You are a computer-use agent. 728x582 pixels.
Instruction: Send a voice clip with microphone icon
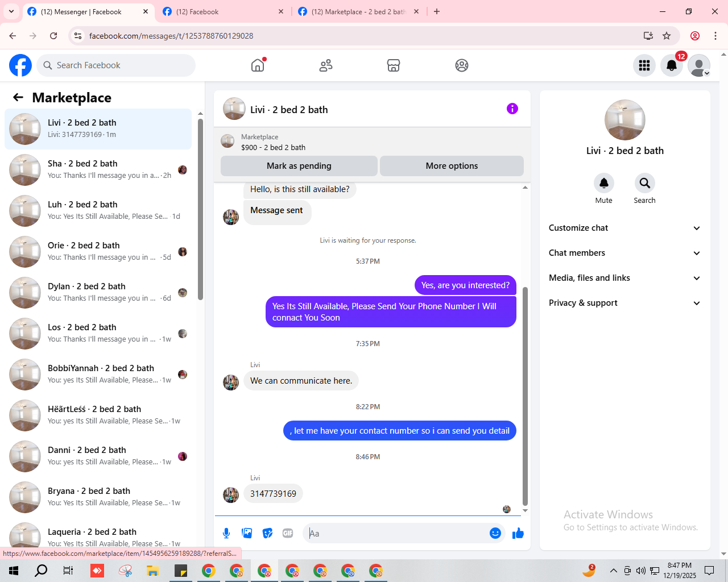[x=226, y=533]
